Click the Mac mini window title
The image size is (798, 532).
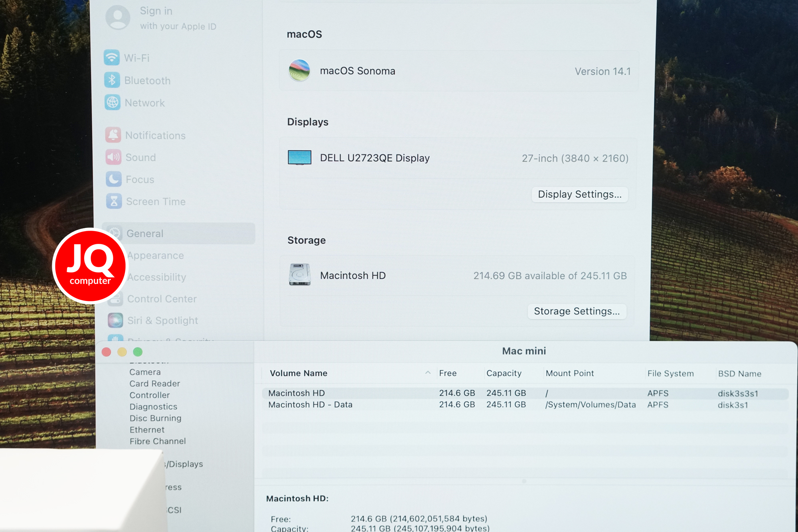click(524, 351)
